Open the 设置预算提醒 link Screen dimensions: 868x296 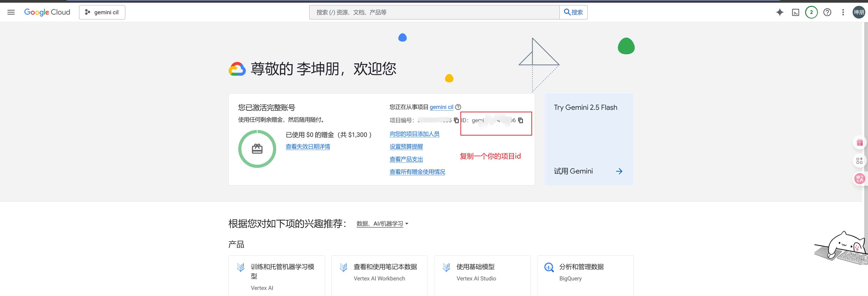pyautogui.click(x=406, y=146)
